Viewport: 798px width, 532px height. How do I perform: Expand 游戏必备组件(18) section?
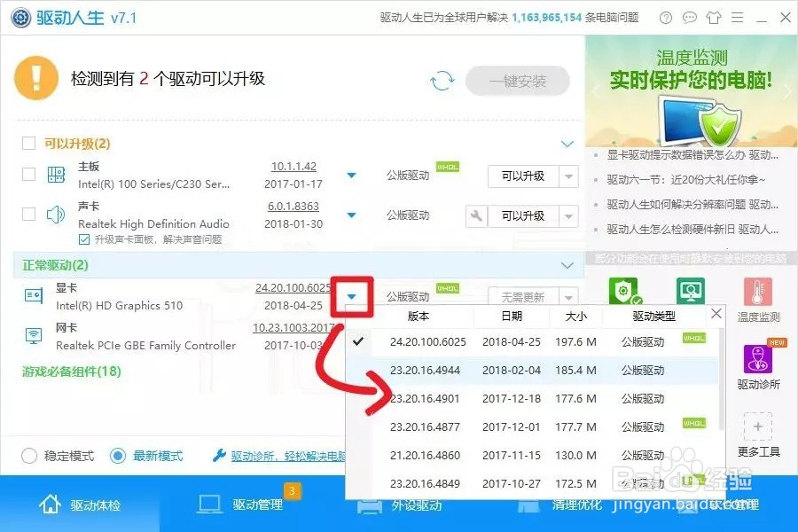point(72,372)
